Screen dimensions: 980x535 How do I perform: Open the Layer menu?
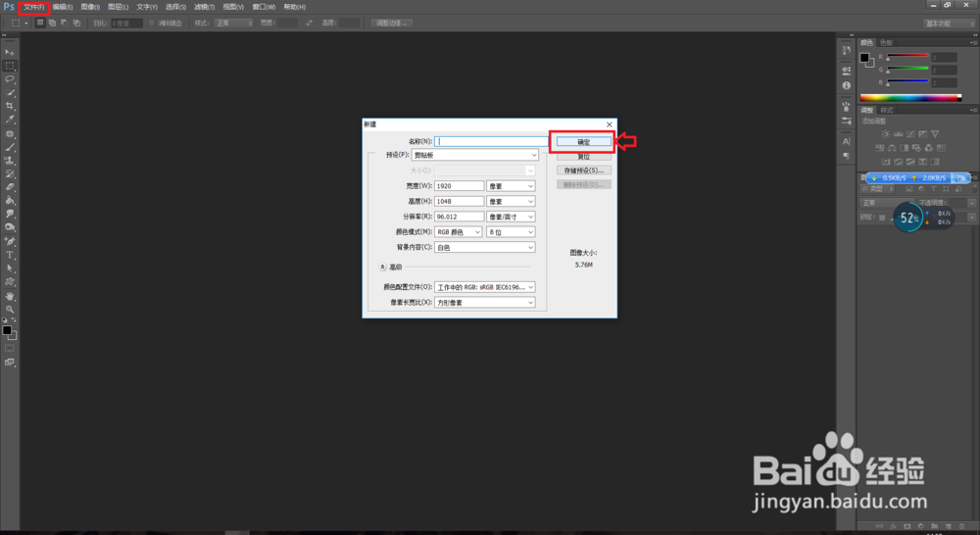coord(119,7)
